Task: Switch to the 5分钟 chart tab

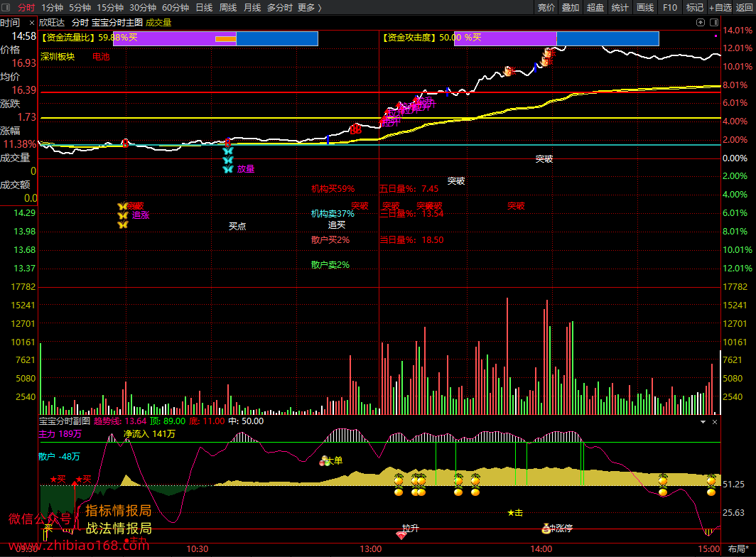Action: (80, 7)
